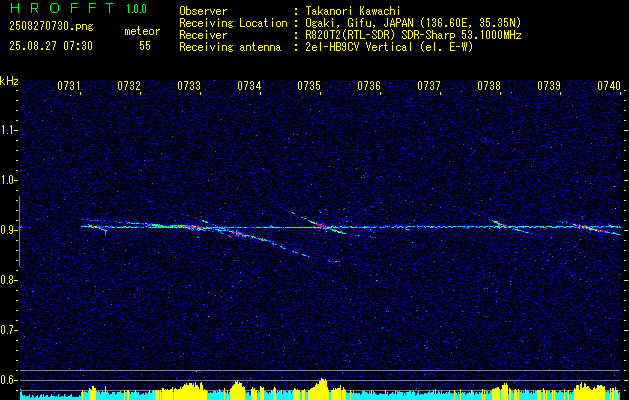
Task: Click the Observer field label
Action: (x=203, y=11)
